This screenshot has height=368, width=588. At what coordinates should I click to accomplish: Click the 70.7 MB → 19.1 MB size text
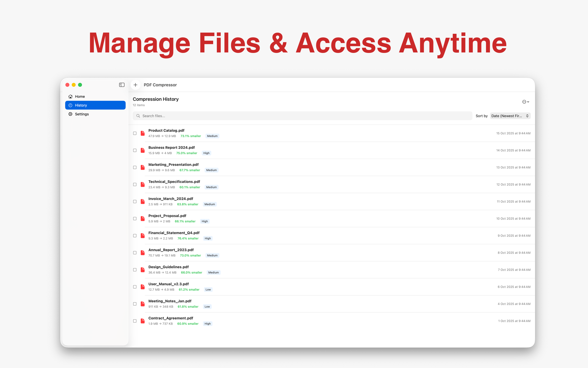coord(162,255)
